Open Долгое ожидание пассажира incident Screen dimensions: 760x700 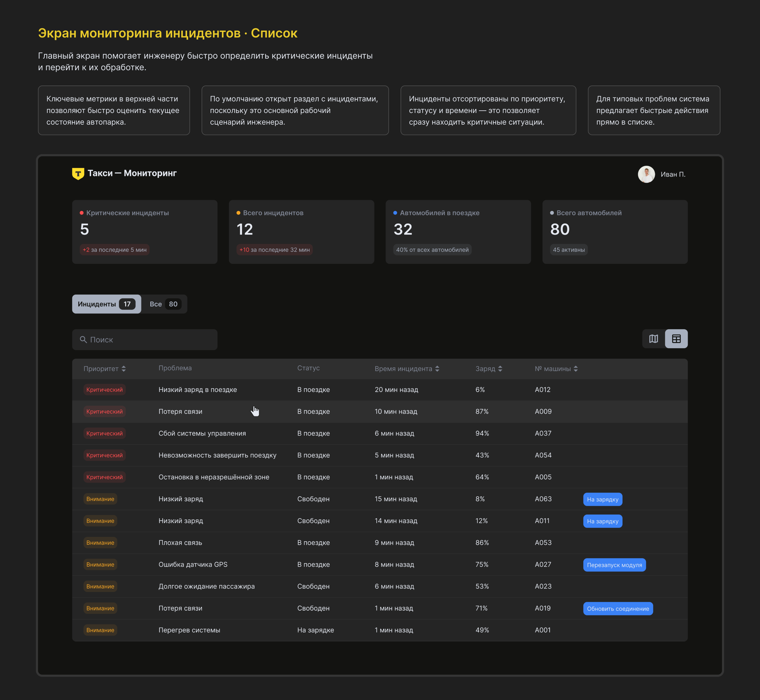point(380,586)
